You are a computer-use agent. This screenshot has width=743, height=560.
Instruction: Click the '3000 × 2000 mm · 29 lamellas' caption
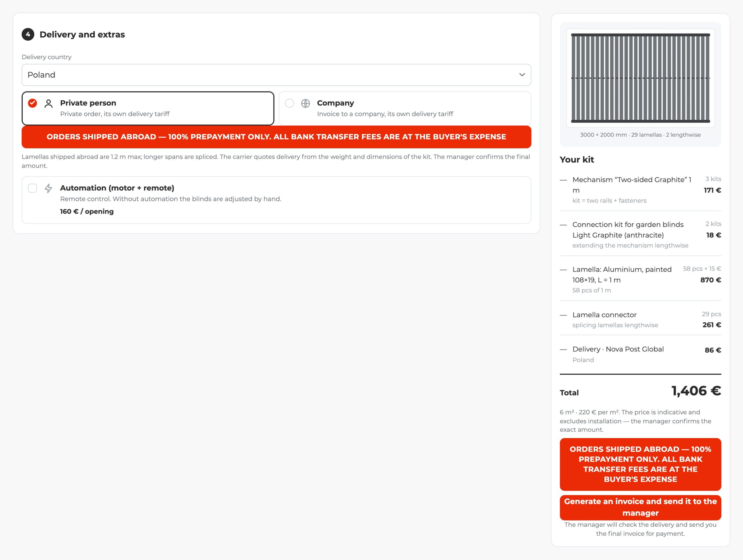(640, 135)
